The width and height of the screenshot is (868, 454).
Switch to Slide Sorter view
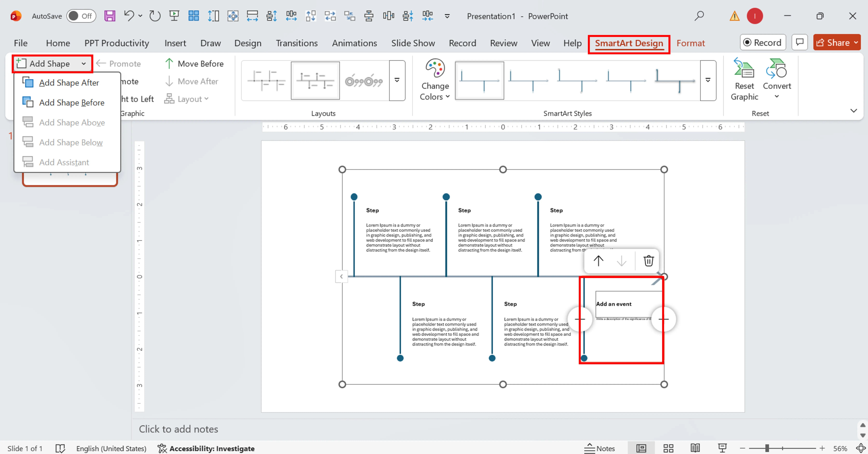click(668, 448)
